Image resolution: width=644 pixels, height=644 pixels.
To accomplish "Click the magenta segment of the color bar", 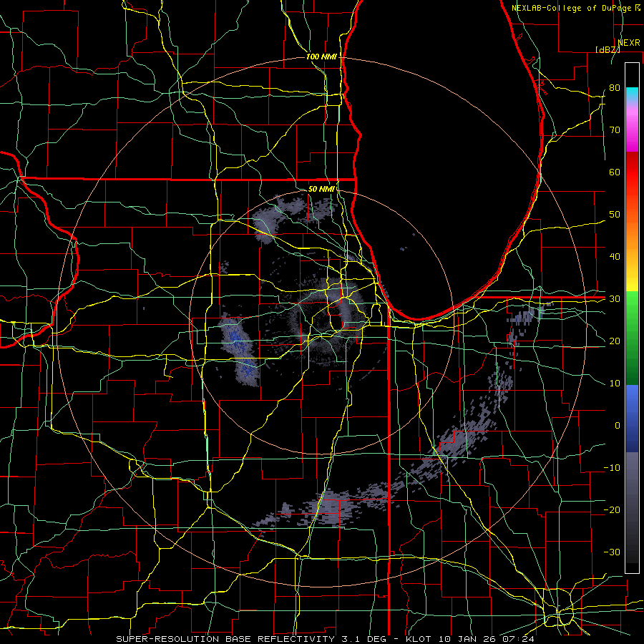I will tap(632, 130).
